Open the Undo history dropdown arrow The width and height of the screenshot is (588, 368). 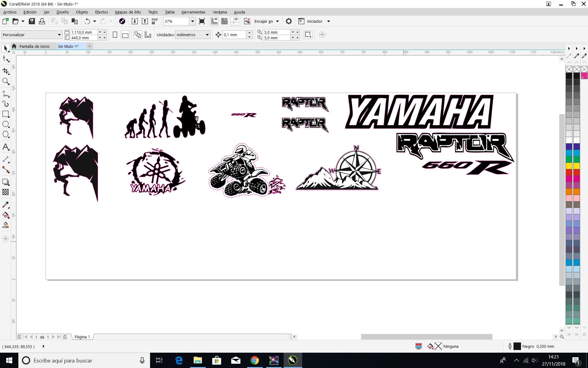[95, 21]
